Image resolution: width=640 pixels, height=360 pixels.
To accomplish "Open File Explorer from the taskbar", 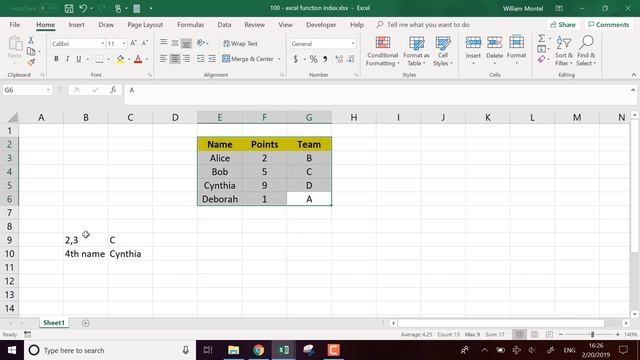I will coord(233,350).
